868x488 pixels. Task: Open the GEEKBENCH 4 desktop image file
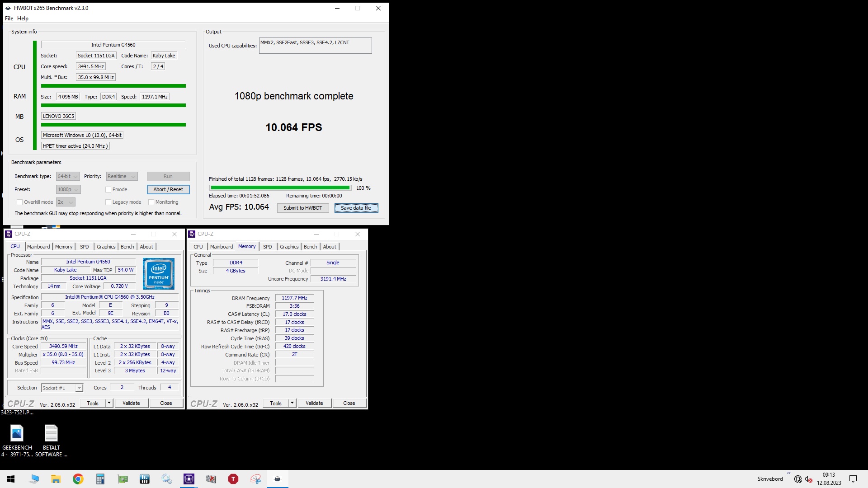coord(17,441)
